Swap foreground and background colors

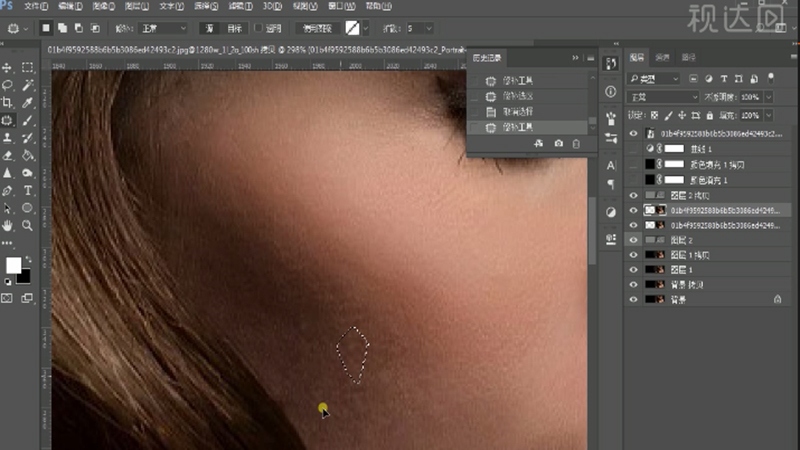(x=29, y=259)
